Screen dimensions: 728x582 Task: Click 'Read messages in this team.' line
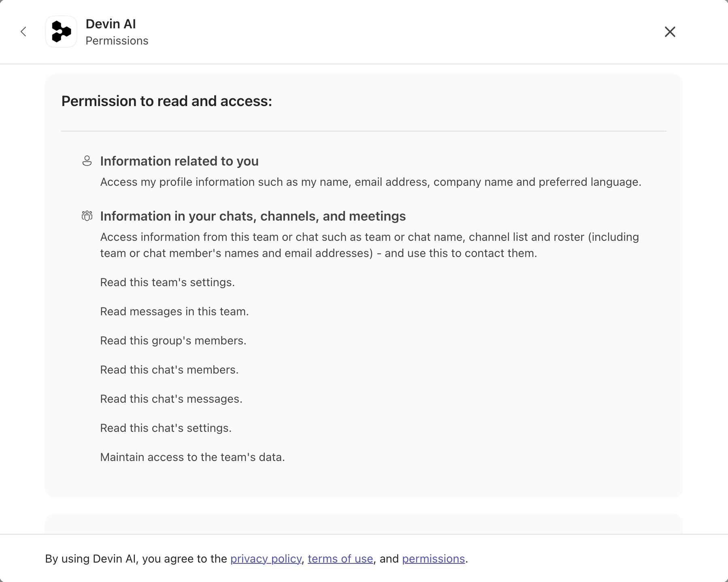pos(175,312)
